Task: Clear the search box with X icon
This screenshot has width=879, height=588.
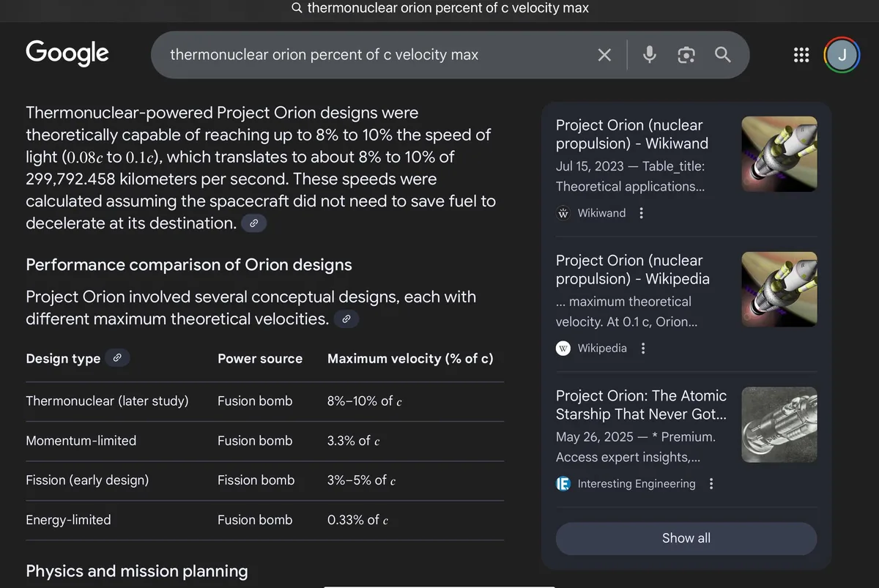Action: pos(604,55)
